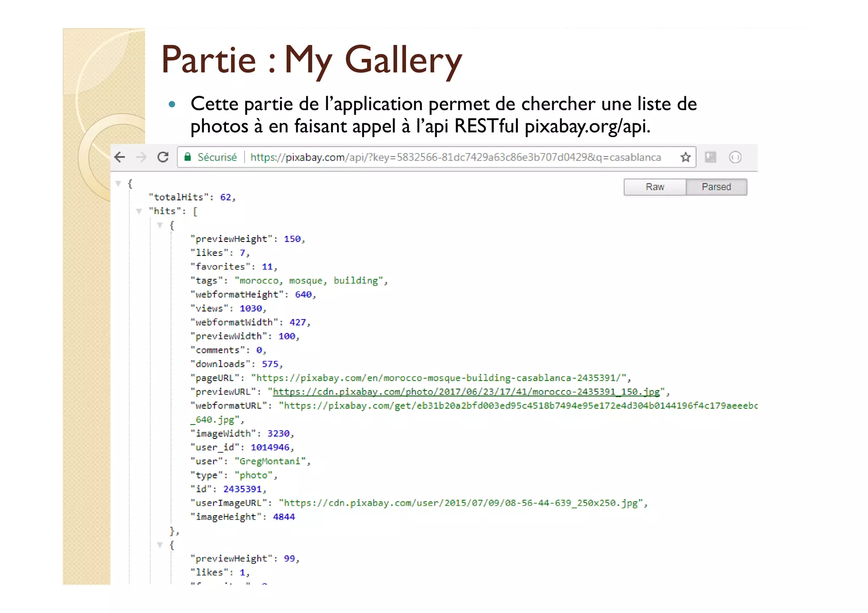The height and width of the screenshot is (613, 868).
Task: Click the slide title "Partie : My Gallery"
Action: [x=312, y=60]
